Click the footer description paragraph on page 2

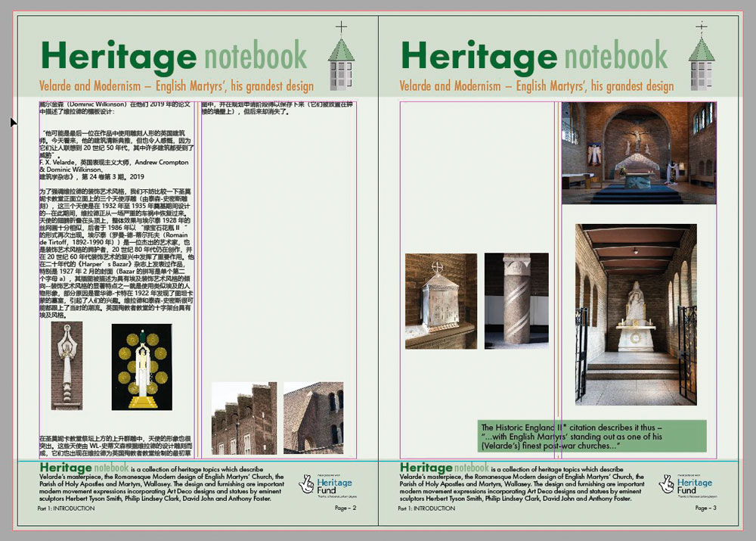pyautogui.click(x=162, y=483)
